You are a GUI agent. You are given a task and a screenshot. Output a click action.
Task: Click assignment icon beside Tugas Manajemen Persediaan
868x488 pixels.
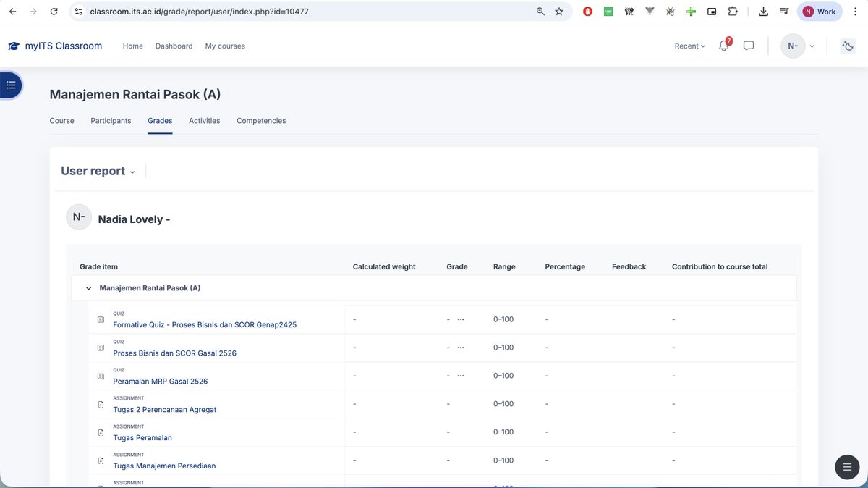tap(101, 460)
